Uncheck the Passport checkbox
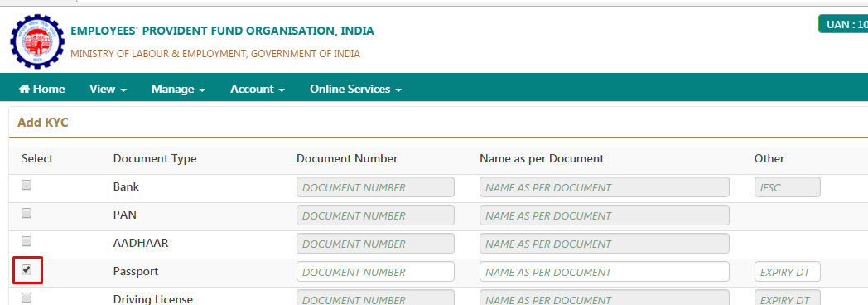868x305 pixels. click(27, 269)
